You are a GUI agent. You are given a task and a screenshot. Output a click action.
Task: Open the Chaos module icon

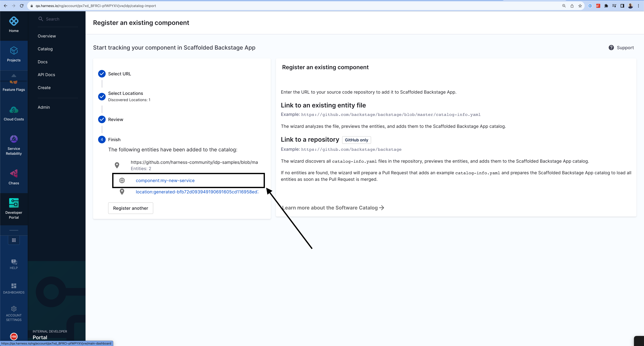14,174
